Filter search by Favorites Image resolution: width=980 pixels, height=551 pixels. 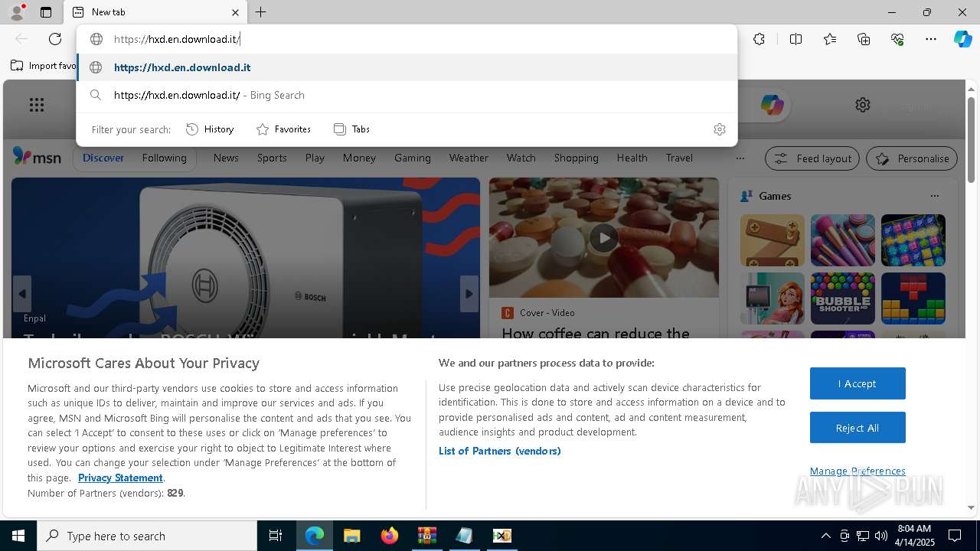pos(283,129)
